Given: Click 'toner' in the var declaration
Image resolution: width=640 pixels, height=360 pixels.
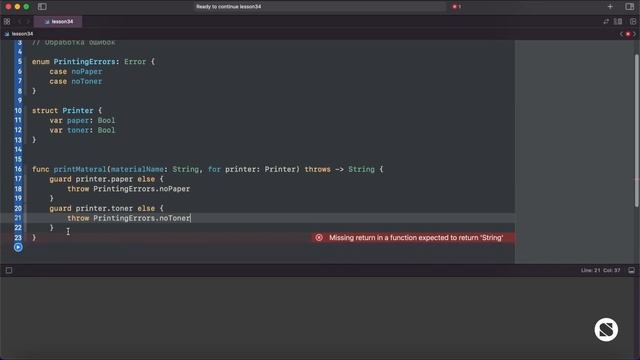Looking at the screenshot, I should [x=78, y=130].
